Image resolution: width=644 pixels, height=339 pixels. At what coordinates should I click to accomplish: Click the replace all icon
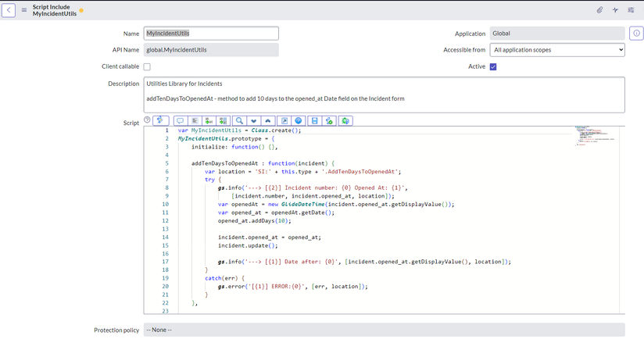coord(223,120)
